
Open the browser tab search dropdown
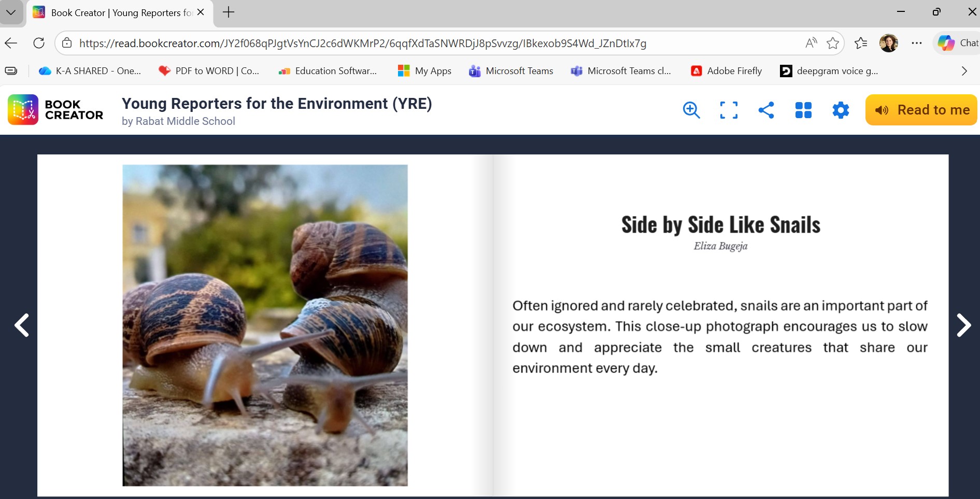[11, 12]
